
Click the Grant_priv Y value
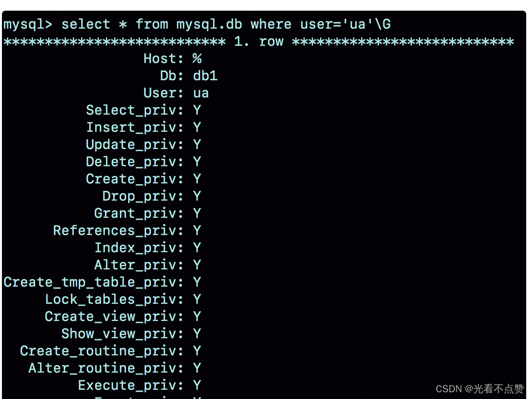tap(197, 214)
